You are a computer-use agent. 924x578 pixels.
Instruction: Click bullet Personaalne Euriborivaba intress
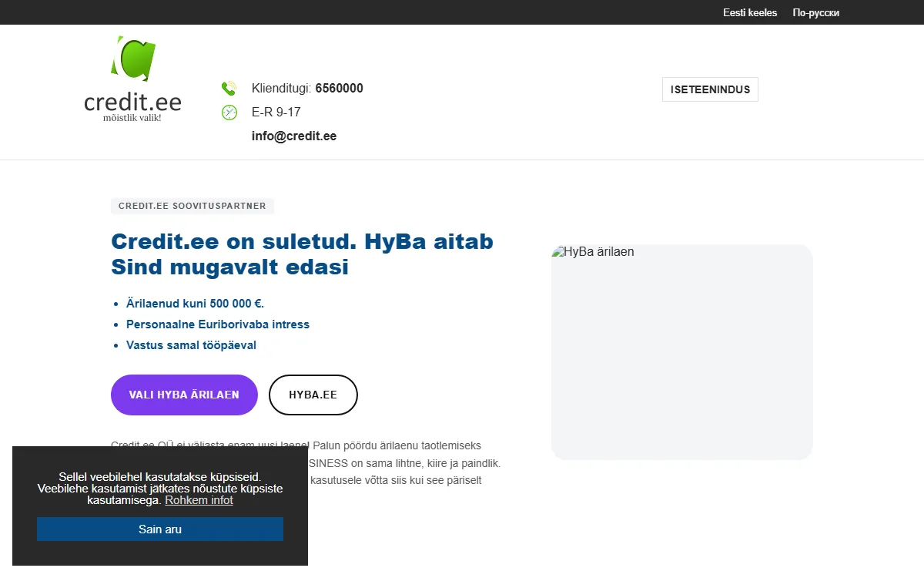tap(218, 324)
